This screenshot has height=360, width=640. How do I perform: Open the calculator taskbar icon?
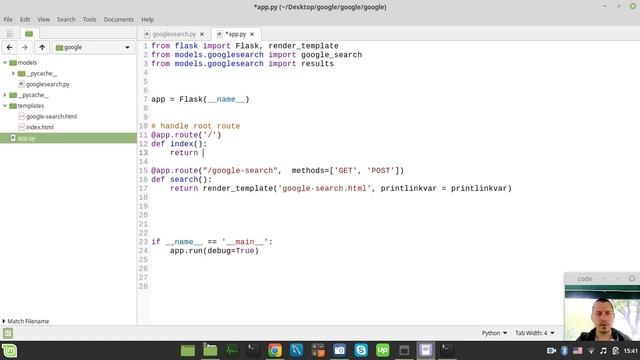[318, 350]
